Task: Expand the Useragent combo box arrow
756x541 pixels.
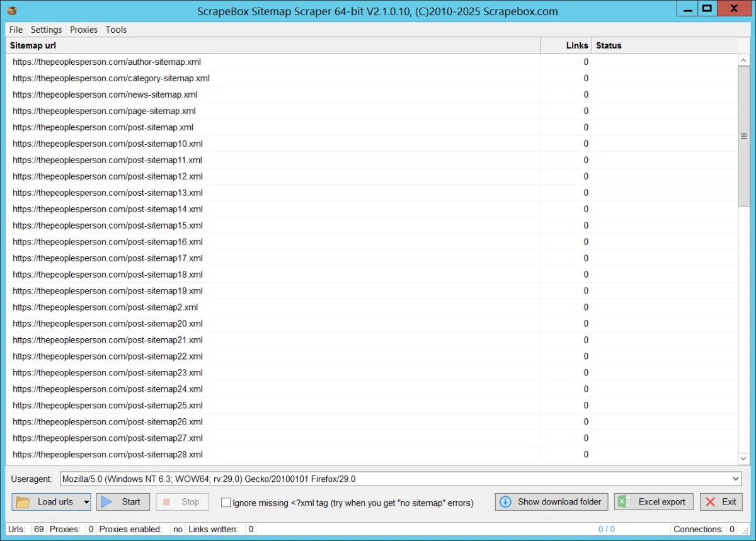Action: point(737,479)
